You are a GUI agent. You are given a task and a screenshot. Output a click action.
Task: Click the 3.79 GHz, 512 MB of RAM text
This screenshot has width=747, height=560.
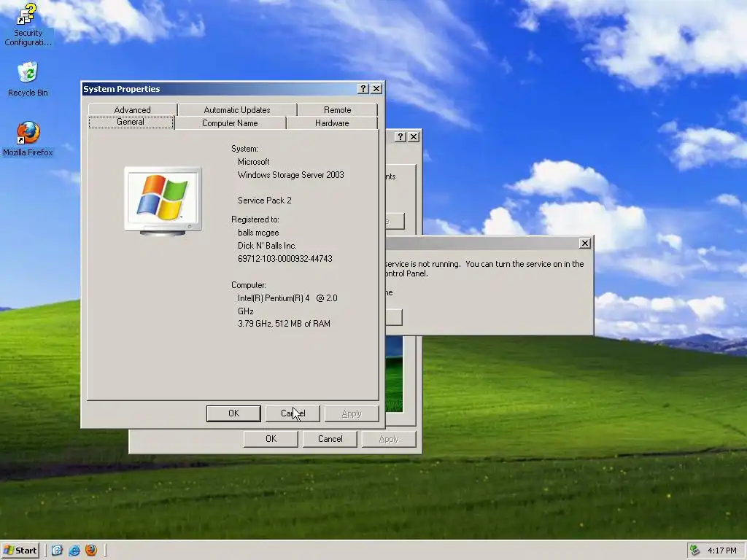pyautogui.click(x=284, y=324)
